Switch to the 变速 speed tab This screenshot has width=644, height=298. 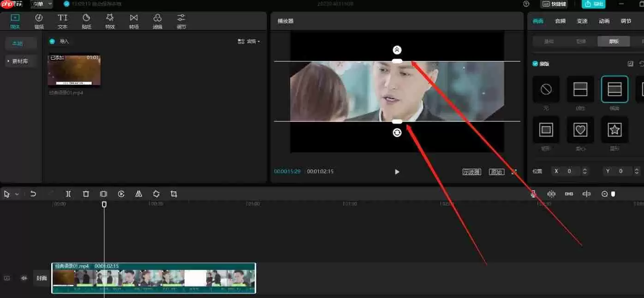[x=582, y=21]
